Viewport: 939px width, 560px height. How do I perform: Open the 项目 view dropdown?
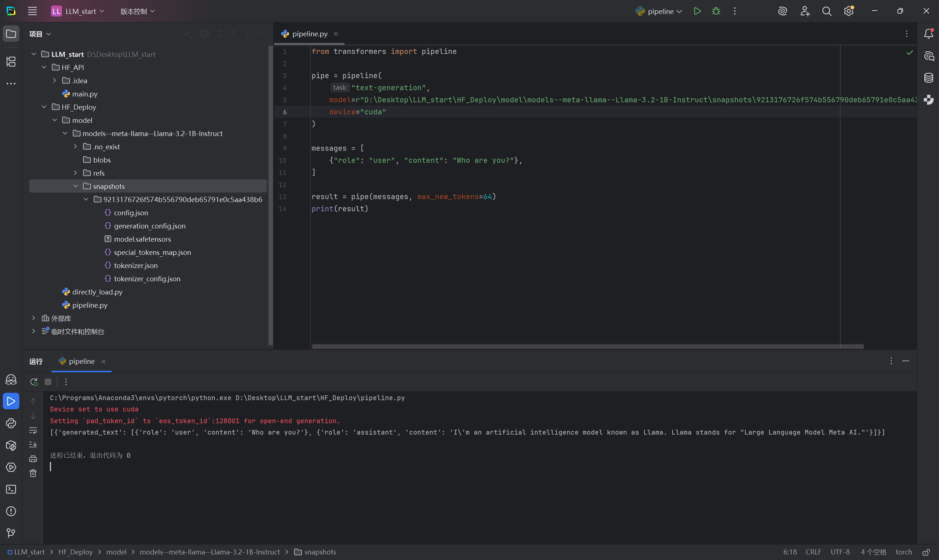[x=40, y=34]
